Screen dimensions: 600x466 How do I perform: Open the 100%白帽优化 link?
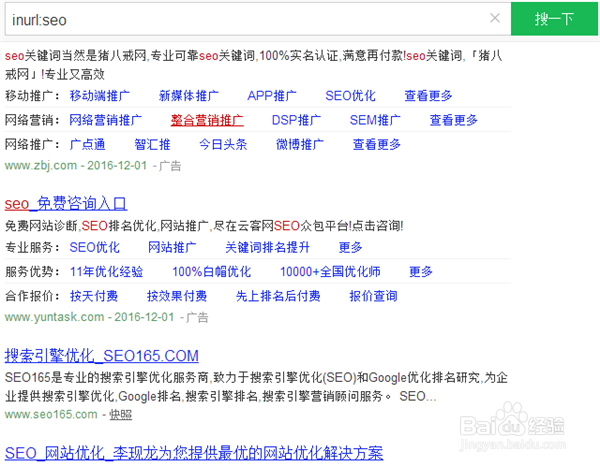[x=212, y=272]
